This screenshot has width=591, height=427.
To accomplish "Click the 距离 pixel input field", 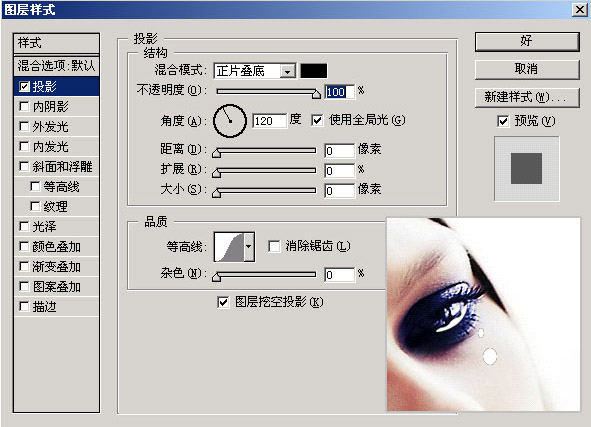I will [x=339, y=150].
